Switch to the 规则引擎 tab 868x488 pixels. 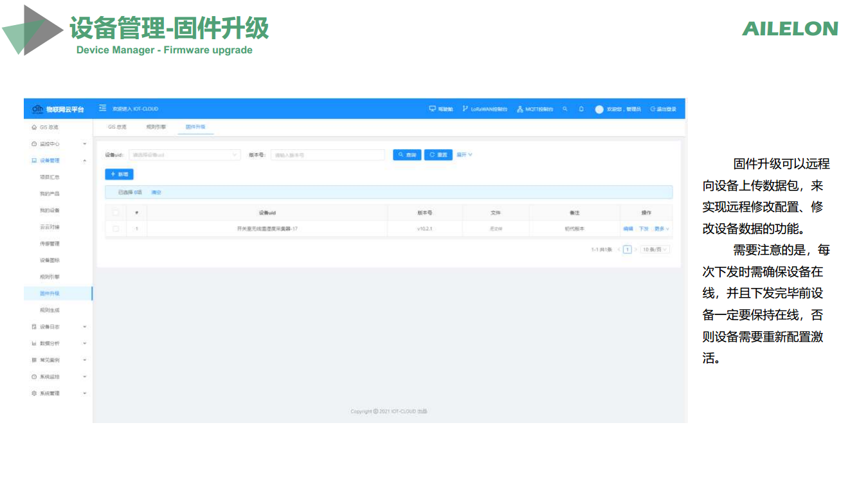(x=156, y=127)
